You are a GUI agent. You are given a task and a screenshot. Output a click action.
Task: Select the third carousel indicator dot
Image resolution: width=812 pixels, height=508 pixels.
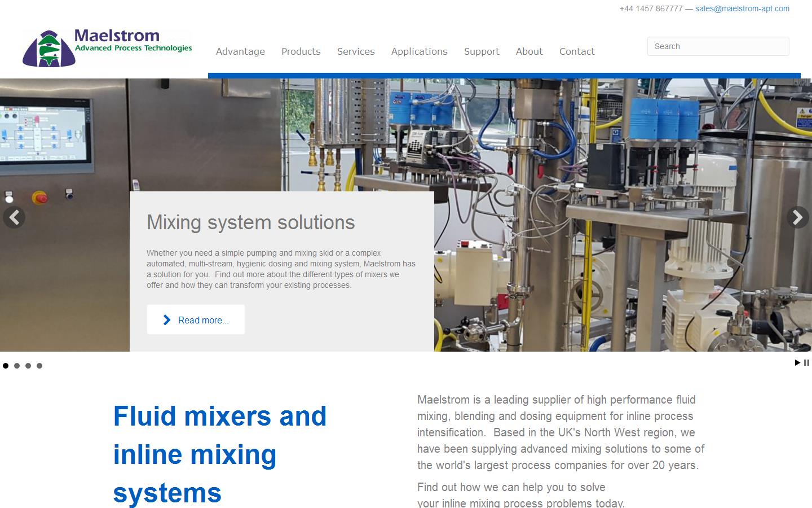(28, 366)
